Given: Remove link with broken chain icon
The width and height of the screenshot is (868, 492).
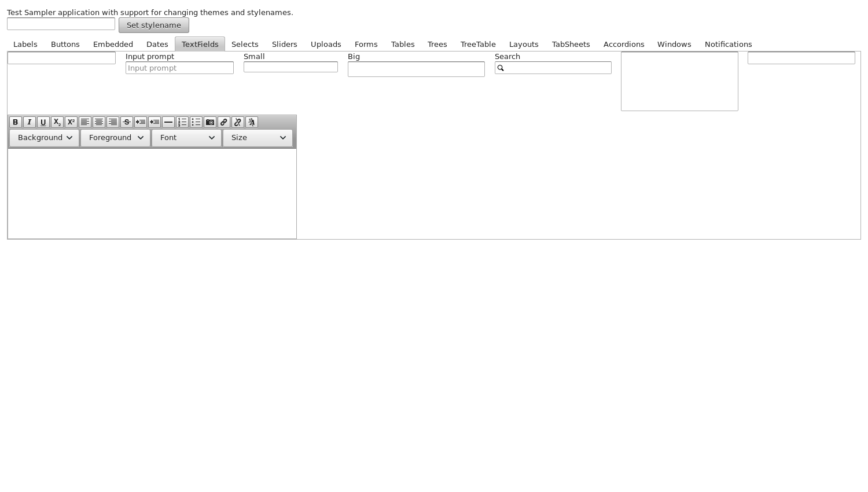Looking at the screenshot, I should tap(238, 122).
